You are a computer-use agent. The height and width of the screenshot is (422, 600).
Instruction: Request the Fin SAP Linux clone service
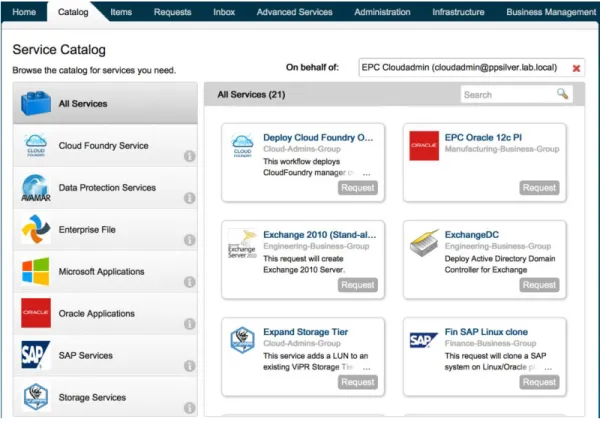(x=539, y=382)
